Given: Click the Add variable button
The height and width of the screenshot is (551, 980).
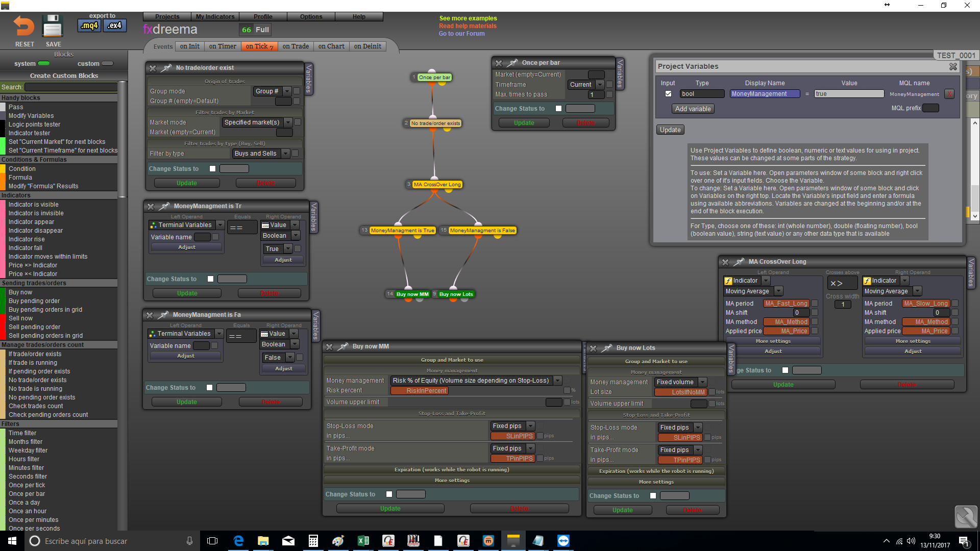Looking at the screenshot, I should pos(693,109).
